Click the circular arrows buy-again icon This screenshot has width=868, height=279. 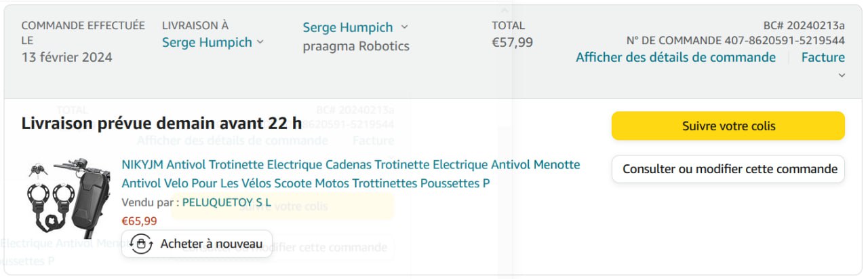(140, 244)
